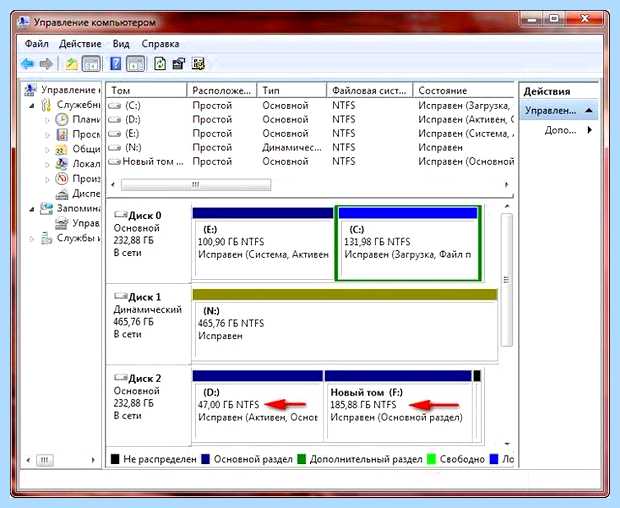Click the drive icon of volume (N:) row
This screenshot has height=508, width=620.
115,147
